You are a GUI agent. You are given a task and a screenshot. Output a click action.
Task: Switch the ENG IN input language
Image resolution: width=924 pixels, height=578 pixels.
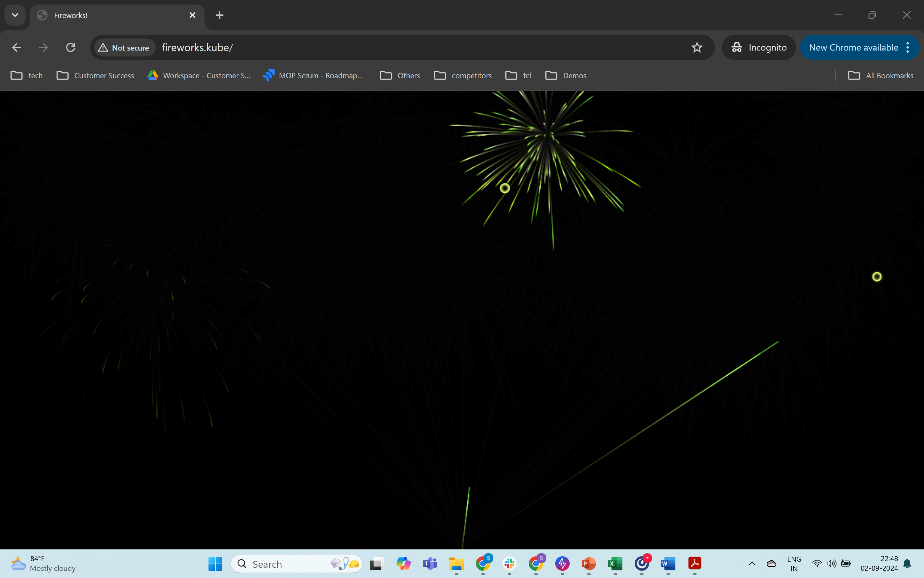[x=794, y=564]
